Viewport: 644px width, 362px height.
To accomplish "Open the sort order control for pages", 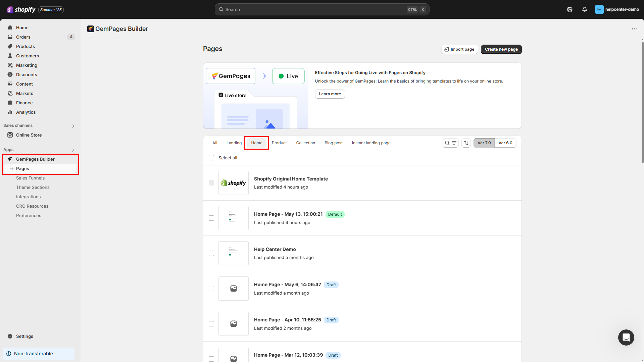I will click(x=466, y=143).
